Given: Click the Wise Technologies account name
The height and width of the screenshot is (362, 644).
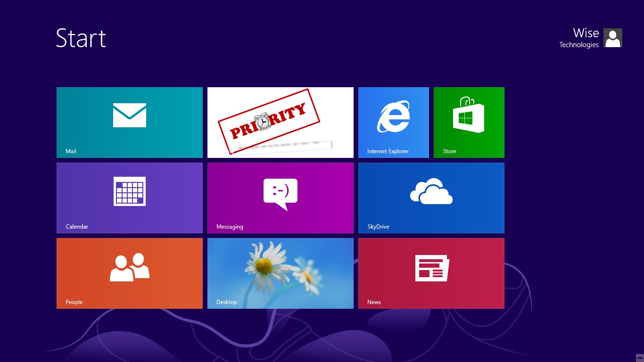Looking at the screenshot, I should [x=579, y=38].
